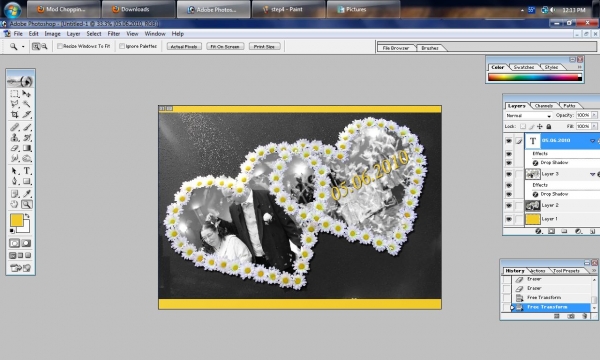Select the Rectangle shape tool

coord(26,181)
